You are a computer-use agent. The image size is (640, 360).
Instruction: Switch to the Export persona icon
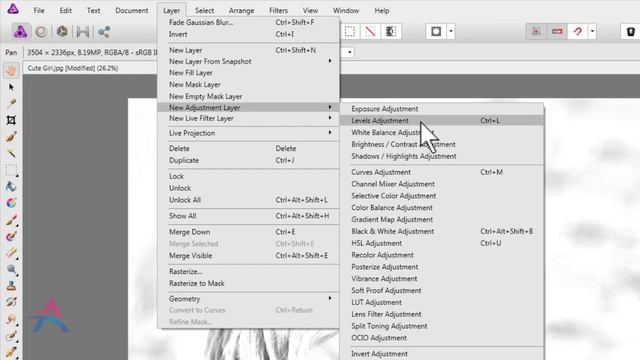104,32
